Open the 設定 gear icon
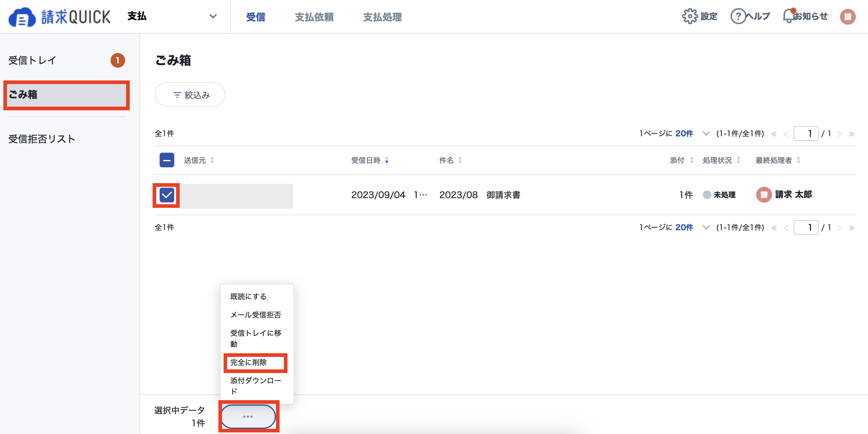The height and width of the screenshot is (434, 868). tap(690, 16)
